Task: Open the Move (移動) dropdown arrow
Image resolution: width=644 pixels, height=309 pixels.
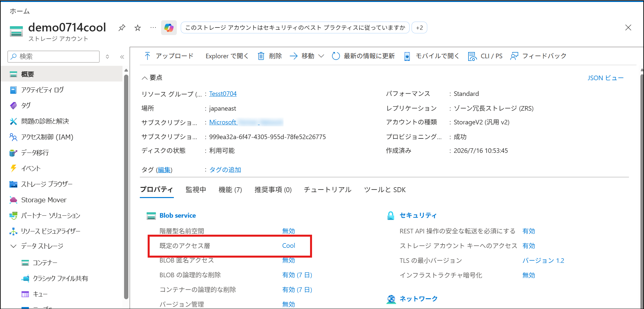Action: coord(321,56)
